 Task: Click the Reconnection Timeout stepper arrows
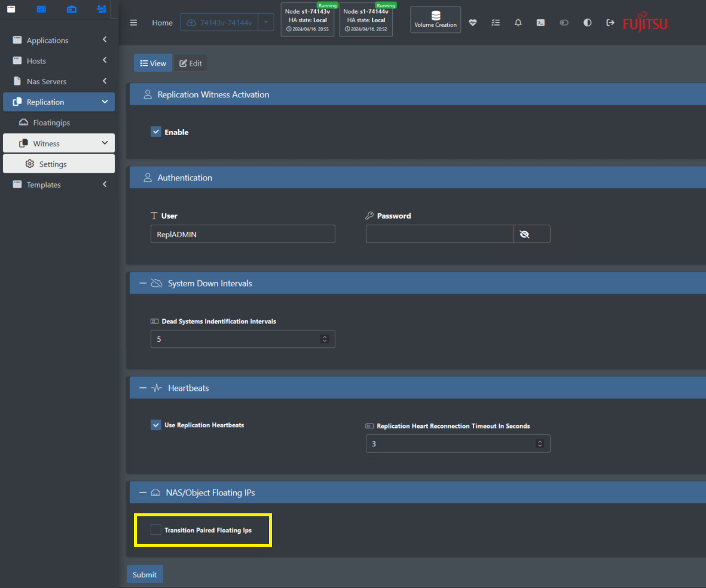tap(540, 443)
